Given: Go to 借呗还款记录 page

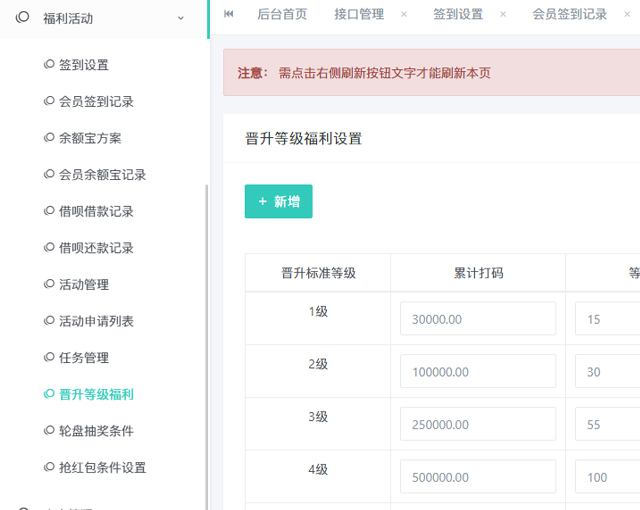Looking at the screenshot, I should 95,248.
